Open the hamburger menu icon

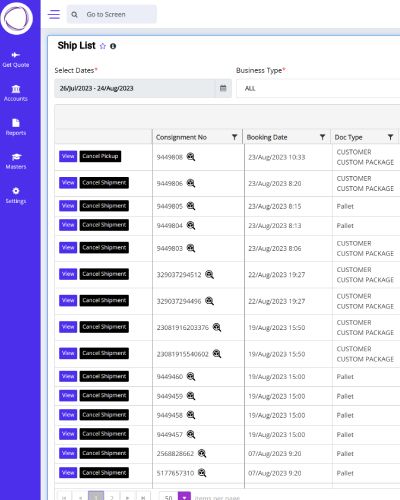(54, 14)
